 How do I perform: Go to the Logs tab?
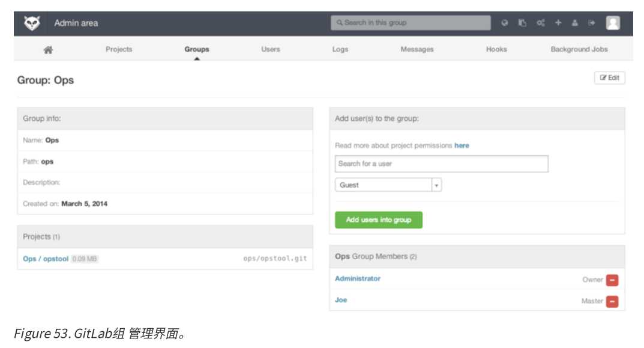point(340,49)
